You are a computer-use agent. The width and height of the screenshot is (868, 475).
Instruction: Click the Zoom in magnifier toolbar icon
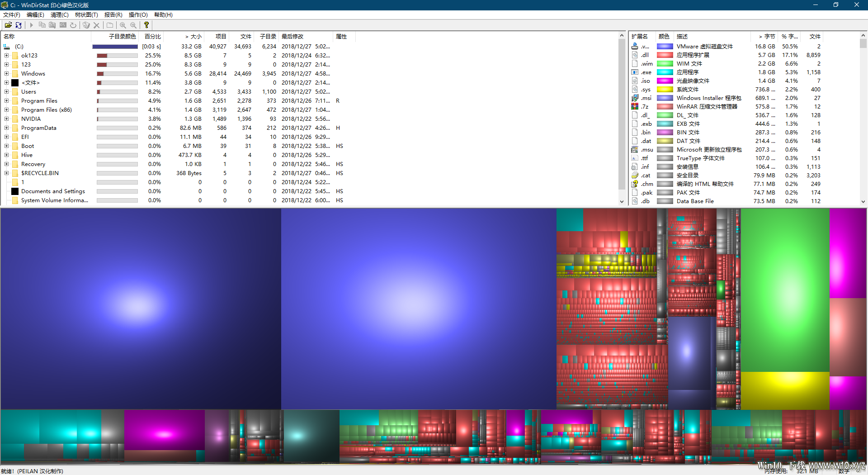(x=123, y=25)
